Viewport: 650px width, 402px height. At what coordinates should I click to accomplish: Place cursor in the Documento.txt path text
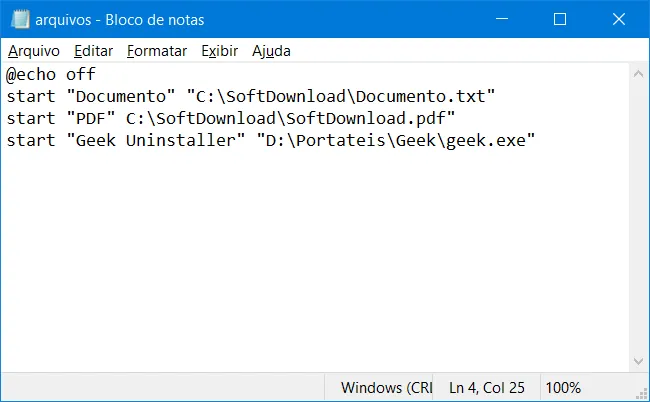coord(341,97)
